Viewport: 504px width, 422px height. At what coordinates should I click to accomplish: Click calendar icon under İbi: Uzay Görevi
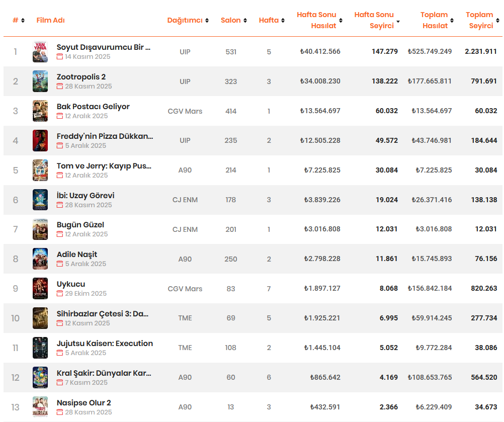pos(60,205)
